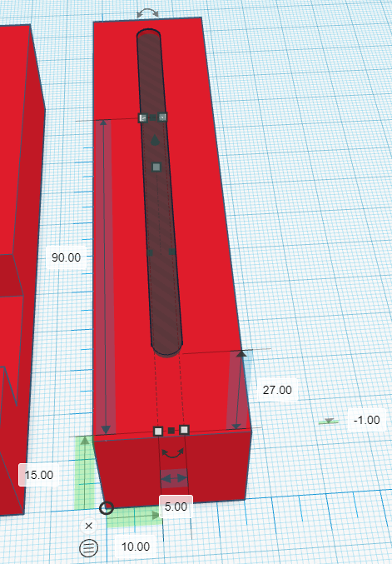Click the right-side black midpoint handle
Image resolution: width=392 pixels, height=564 pixels.
pyautogui.click(x=172, y=252)
